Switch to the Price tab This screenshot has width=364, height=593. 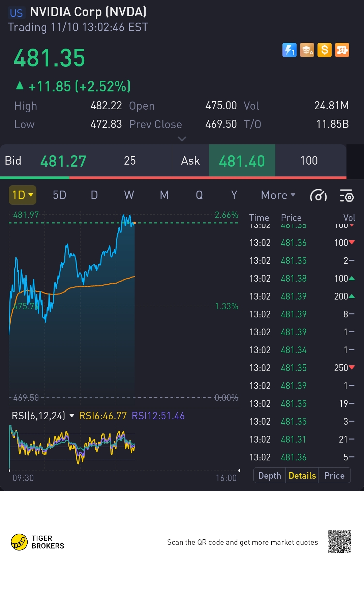tap(334, 476)
